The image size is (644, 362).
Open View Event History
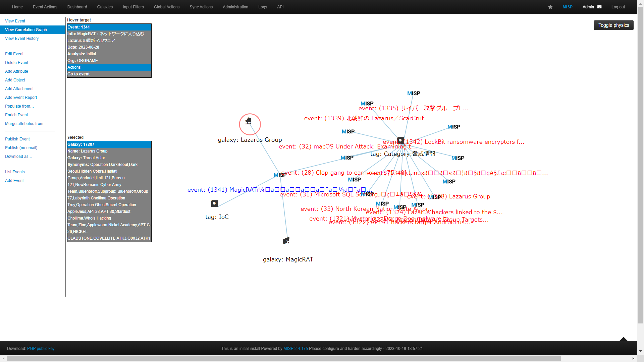coord(22,39)
